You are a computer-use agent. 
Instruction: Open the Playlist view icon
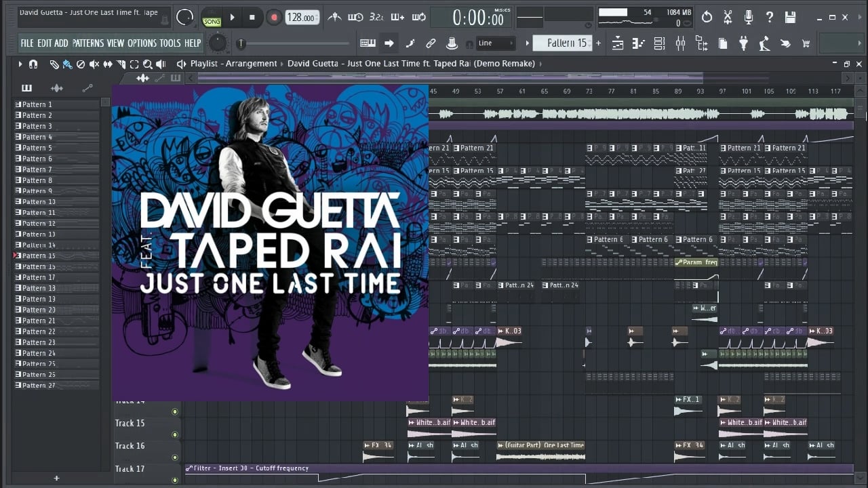[618, 44]
